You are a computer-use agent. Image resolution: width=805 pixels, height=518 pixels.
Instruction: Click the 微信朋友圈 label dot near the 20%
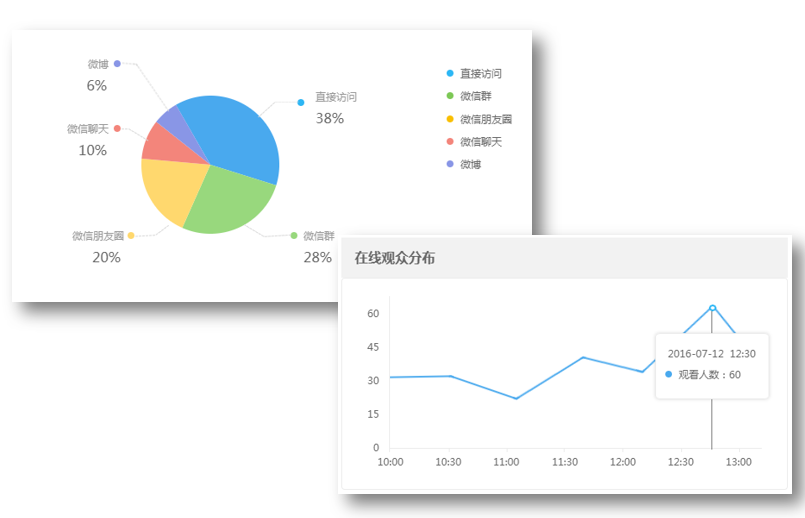(x=131, y=236)
